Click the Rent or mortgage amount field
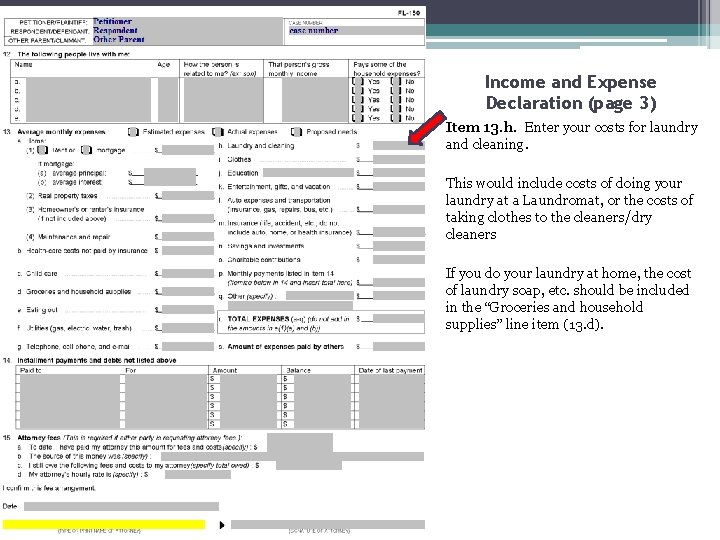This screenshot has width=720, height=540. [x=188, y=150]
